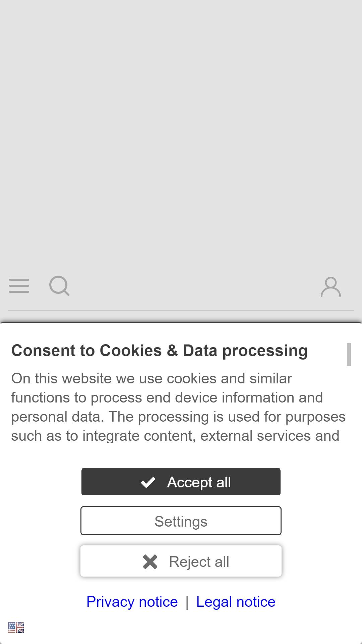Screen dimensions: 362x644
Task: Open the Privacy notice link
Action: click(132, 602)
